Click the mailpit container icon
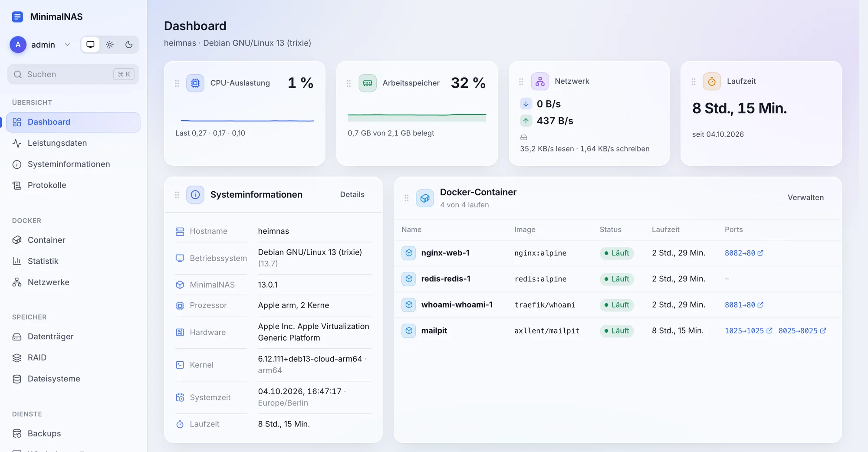868x452 pixels. click(409, 331)
